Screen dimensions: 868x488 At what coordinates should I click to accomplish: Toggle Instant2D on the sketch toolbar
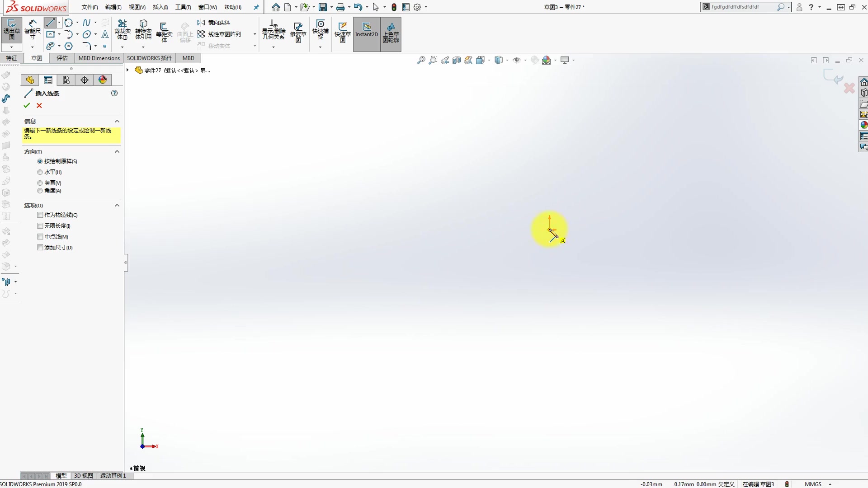[367, 34]
